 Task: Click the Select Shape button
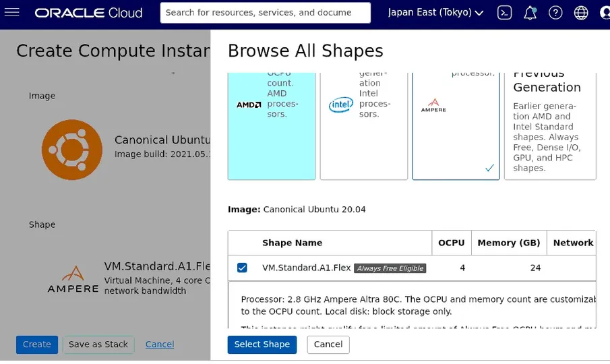[x=262, y=344]
